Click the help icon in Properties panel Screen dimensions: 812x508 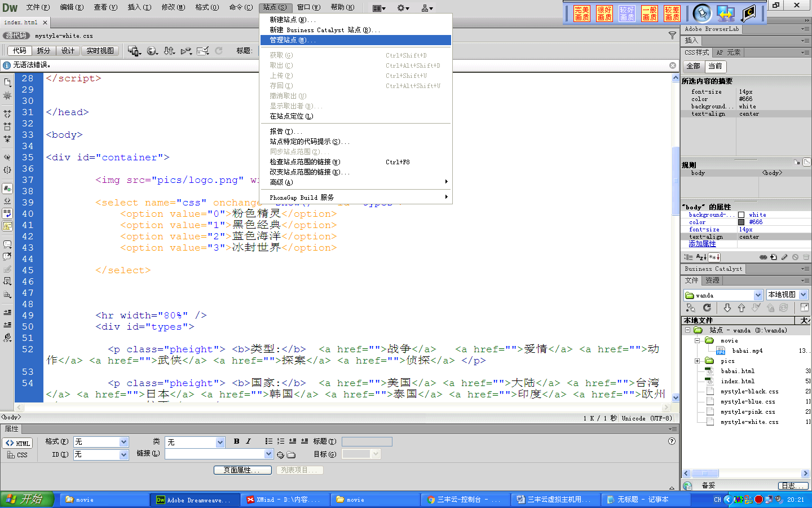pos(672,441)
